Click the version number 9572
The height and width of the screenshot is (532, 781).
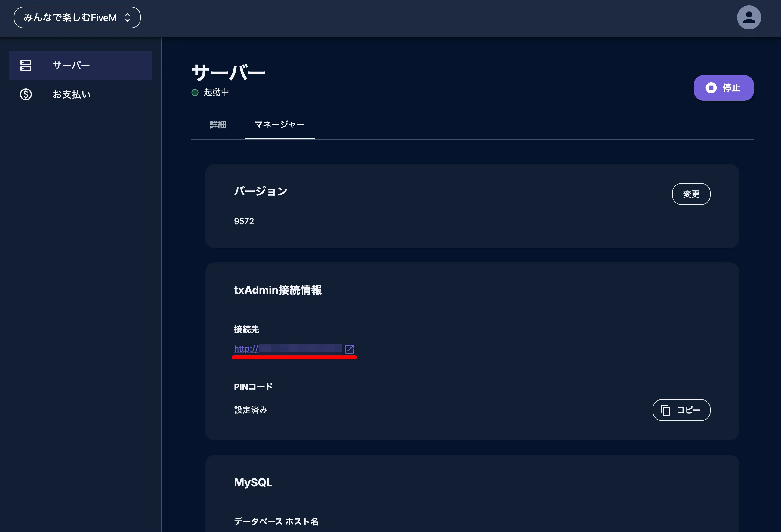coord(244,221)
